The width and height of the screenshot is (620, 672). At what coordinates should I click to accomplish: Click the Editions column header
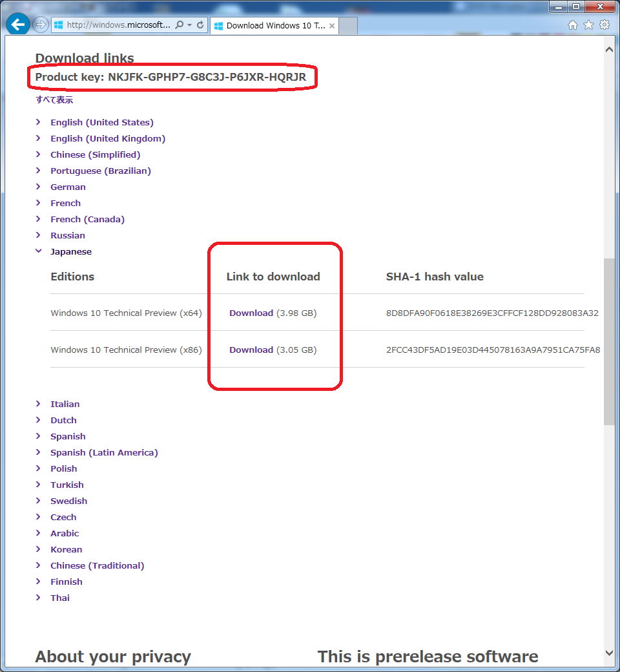tap(72, 277)
